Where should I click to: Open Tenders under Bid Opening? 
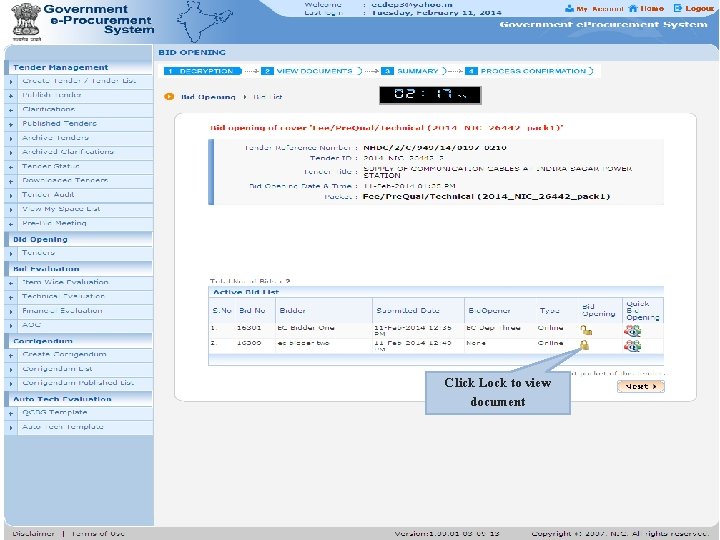(38, 253)
